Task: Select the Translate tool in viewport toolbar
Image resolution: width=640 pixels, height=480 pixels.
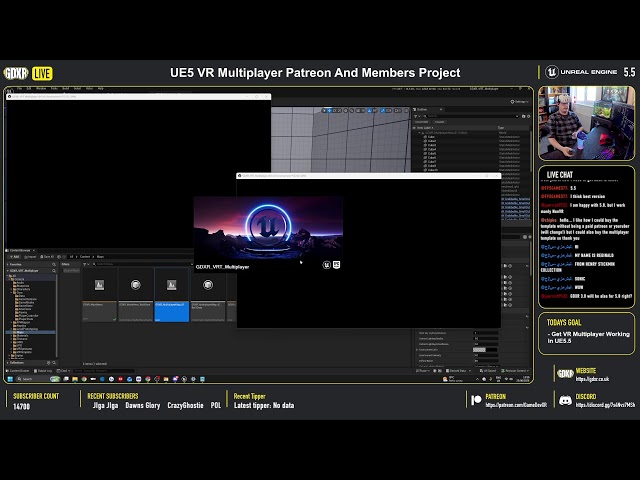Action: click(329, 110)
